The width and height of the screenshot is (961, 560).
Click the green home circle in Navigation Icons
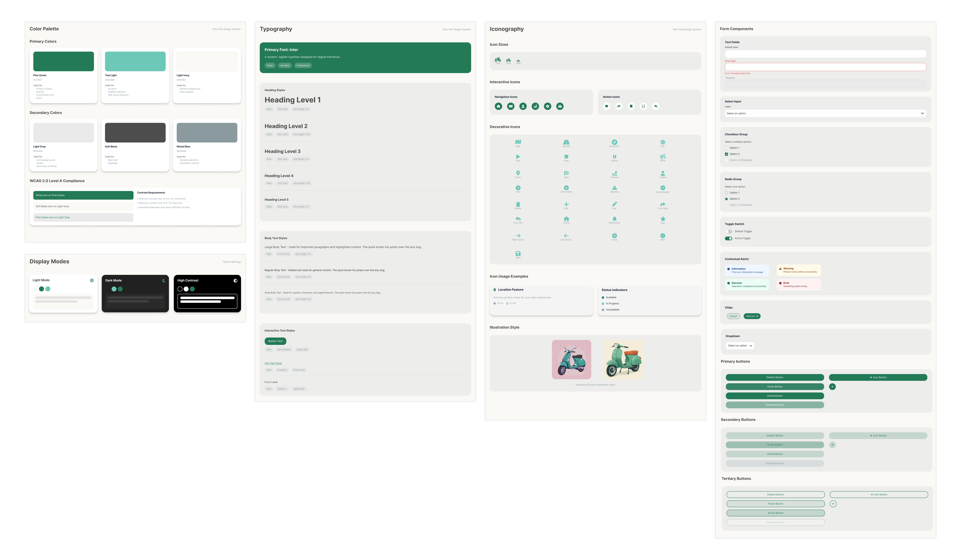point(498,106)
